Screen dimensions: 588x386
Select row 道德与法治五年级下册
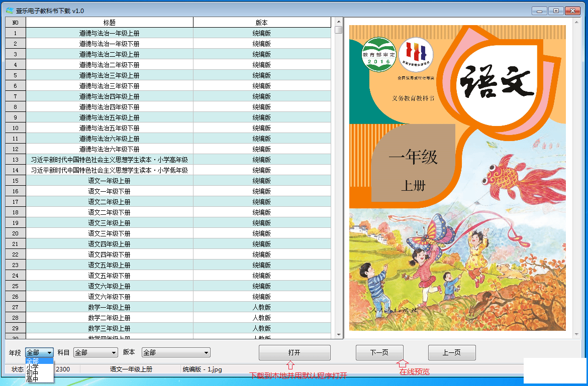(168, 127)
